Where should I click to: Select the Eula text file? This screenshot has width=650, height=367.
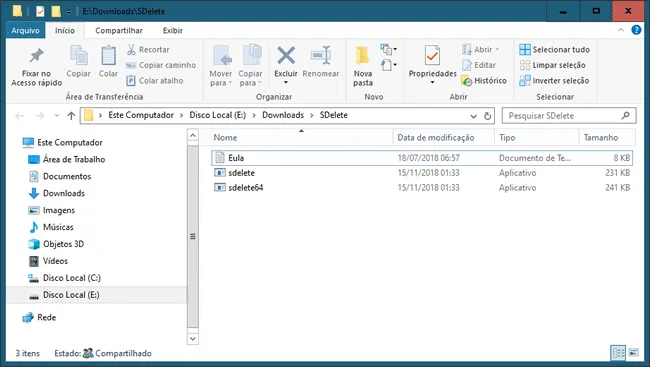tap(422, 158)
